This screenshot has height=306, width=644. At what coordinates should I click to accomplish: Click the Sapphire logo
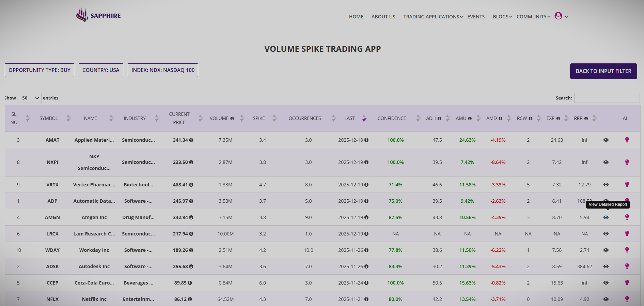point(98,15)
